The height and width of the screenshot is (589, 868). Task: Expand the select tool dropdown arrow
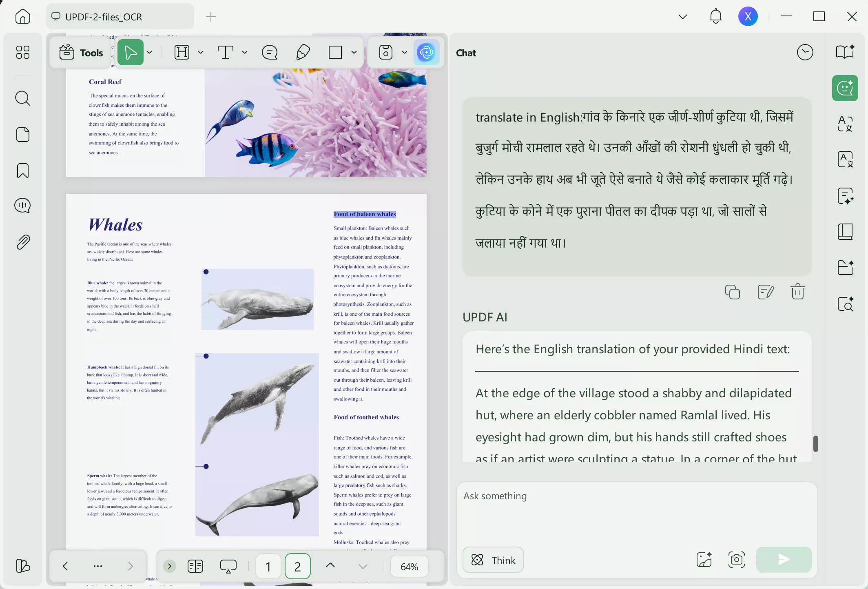(x=150, y=52)
